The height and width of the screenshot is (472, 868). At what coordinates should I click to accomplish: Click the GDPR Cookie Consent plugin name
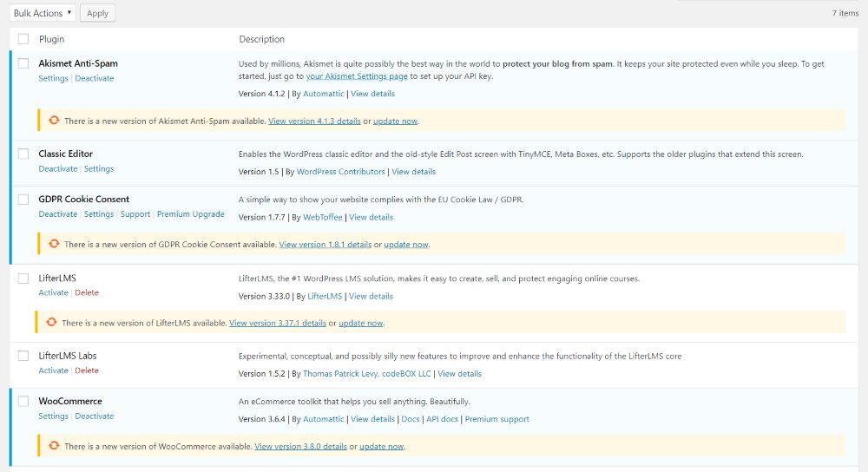tap(83, 199)
